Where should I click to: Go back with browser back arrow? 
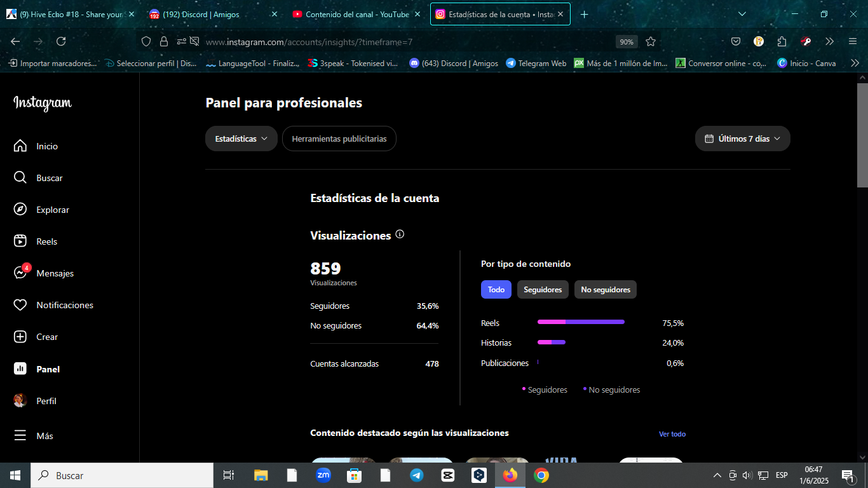pyautogui.click(x=15, y=41)
